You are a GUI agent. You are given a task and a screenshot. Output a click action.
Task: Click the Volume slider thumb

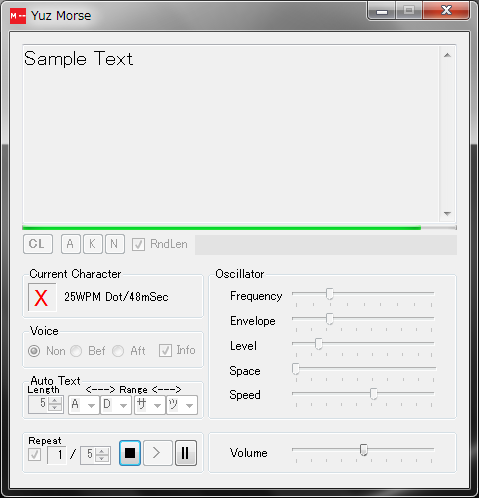[364, 450]
